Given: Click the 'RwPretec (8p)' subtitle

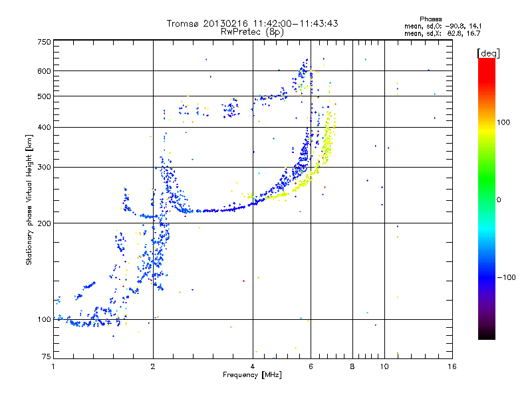Looking at the screenshot, I should 252,32.
